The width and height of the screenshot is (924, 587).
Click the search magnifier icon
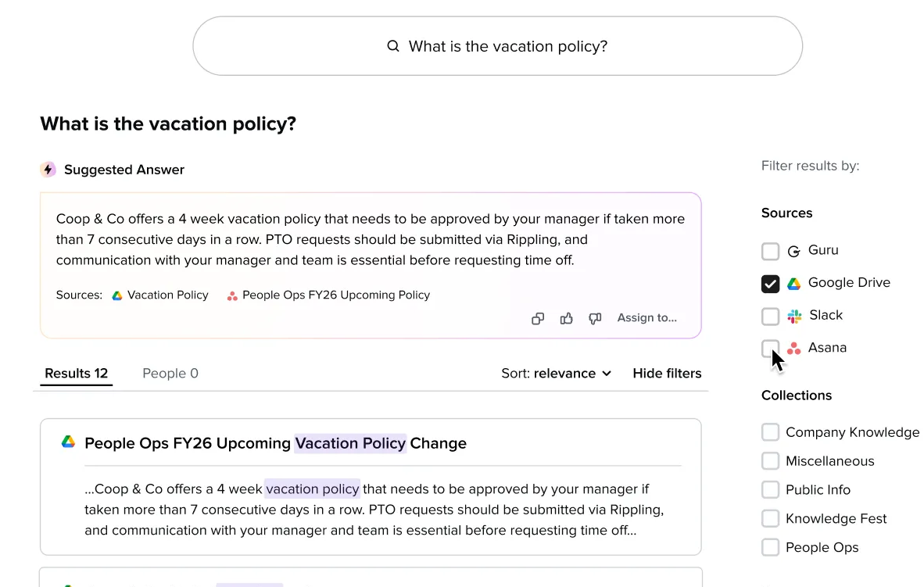pyautogui.click(x=393, y=46)
